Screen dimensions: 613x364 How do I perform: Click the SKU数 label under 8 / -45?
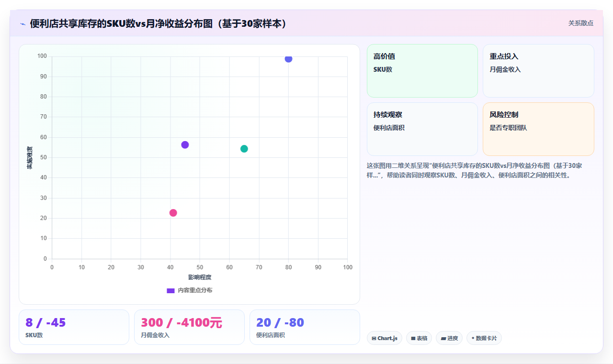(34, 335)
